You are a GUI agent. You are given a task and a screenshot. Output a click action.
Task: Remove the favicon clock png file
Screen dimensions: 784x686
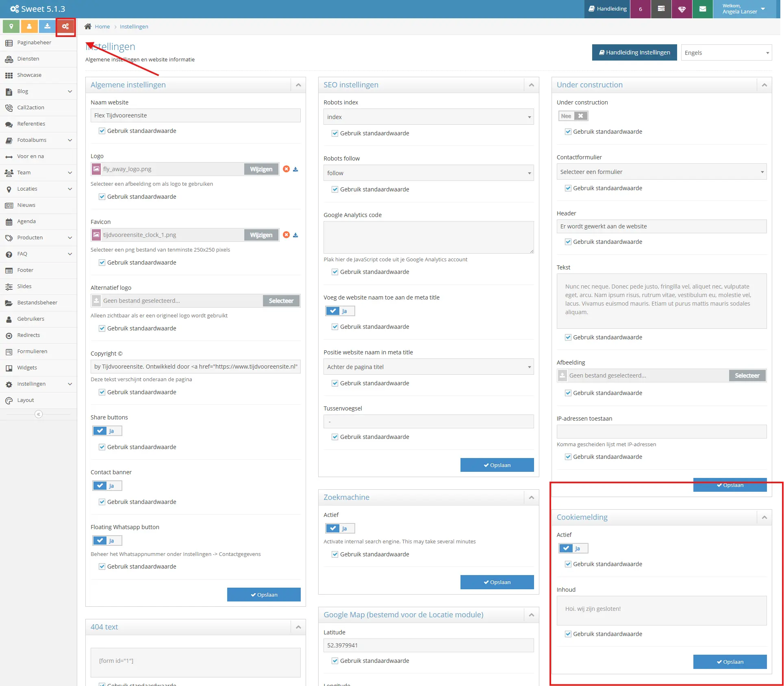(287, 235)
